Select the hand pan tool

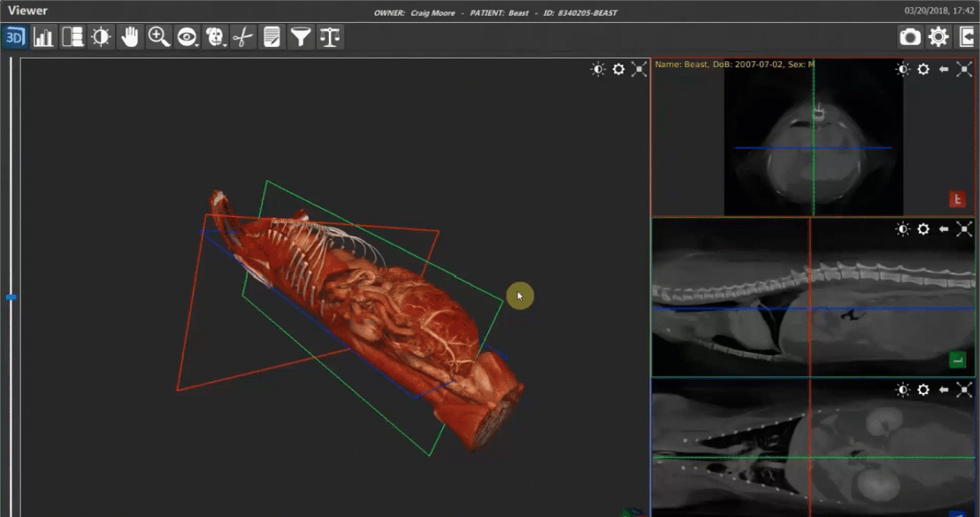tap(130, 37)
